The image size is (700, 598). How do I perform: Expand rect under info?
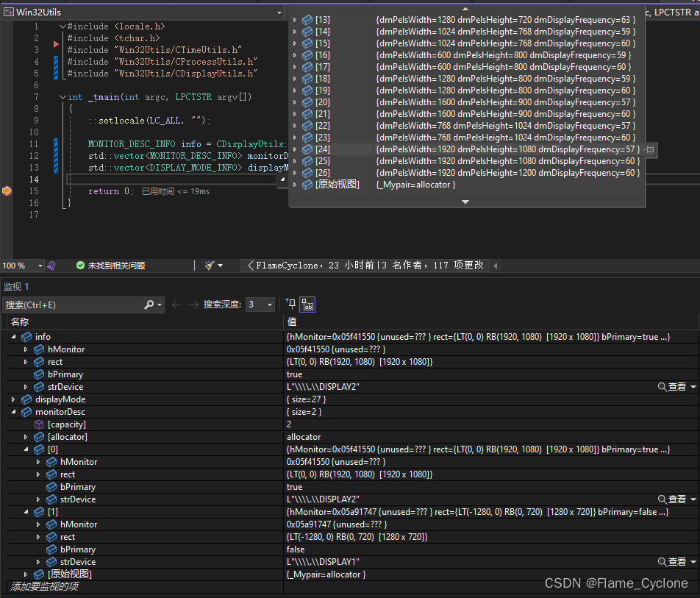26,362
